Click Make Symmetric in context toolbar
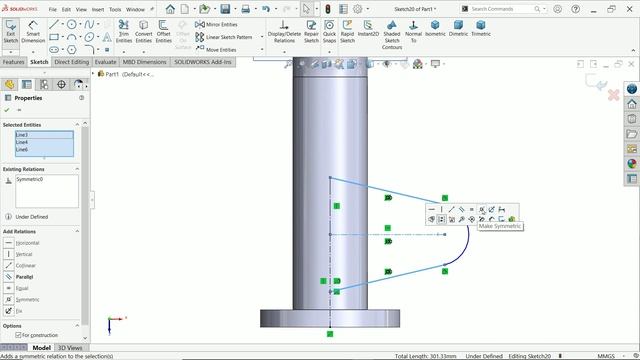The width and height of the screenshot is (640, 360). click(482, 209)
